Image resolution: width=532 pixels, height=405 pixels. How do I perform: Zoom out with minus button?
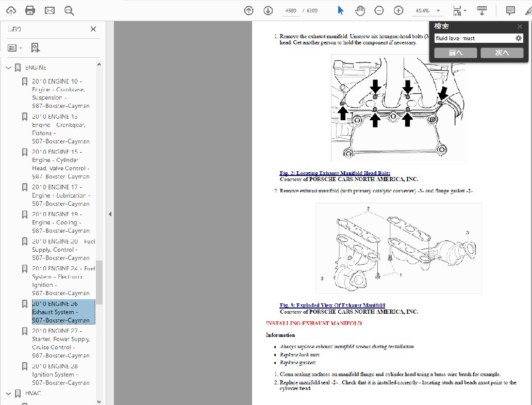(x=379, y=10)
